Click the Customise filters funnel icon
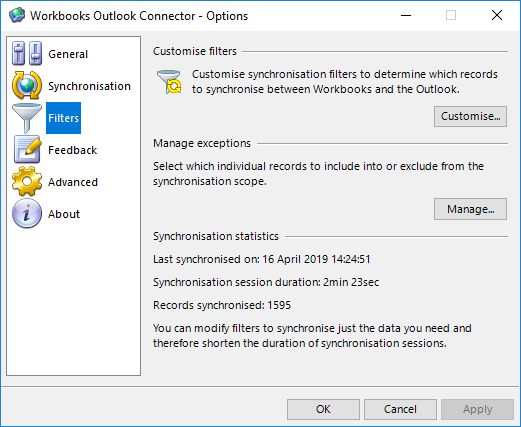Screen dimensions: 521x427 click(x=169, y=82)
